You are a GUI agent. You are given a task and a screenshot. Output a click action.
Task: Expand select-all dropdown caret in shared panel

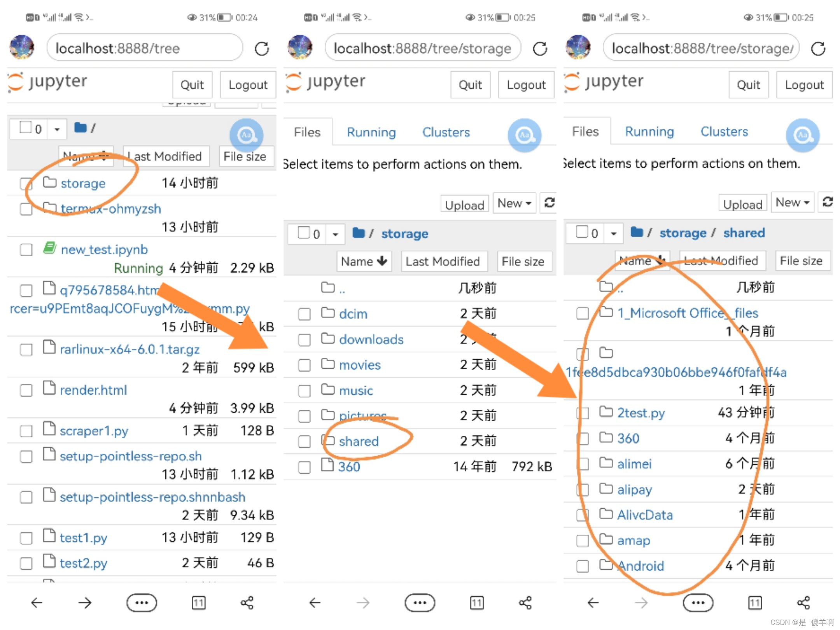coord(613,233)
